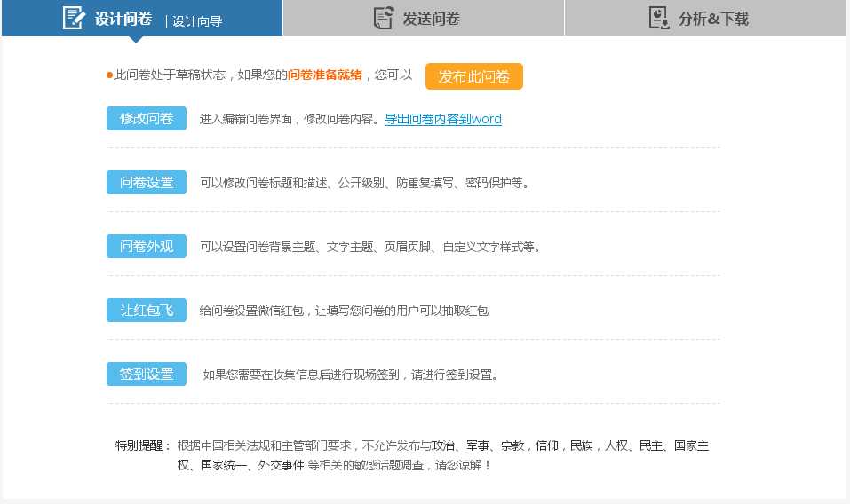Click the 问卷外观 button
Screen dimensions: 850x504
pos(147,247)
